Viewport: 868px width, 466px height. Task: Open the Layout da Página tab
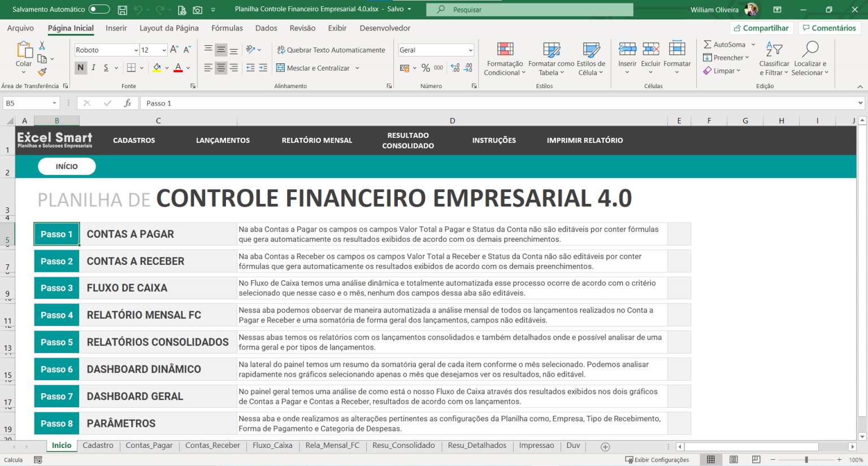[x=169, y=28]
